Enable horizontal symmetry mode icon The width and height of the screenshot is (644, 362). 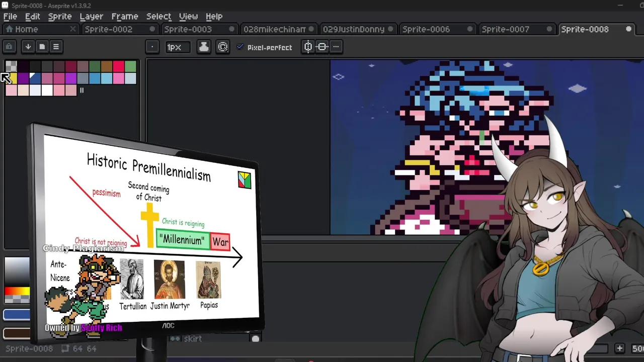308,47
